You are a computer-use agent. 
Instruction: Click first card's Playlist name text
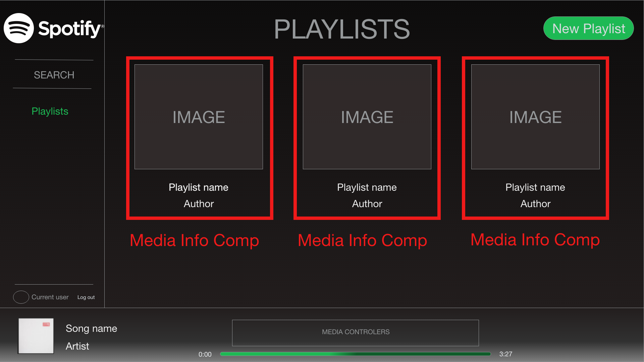(199, 187)
